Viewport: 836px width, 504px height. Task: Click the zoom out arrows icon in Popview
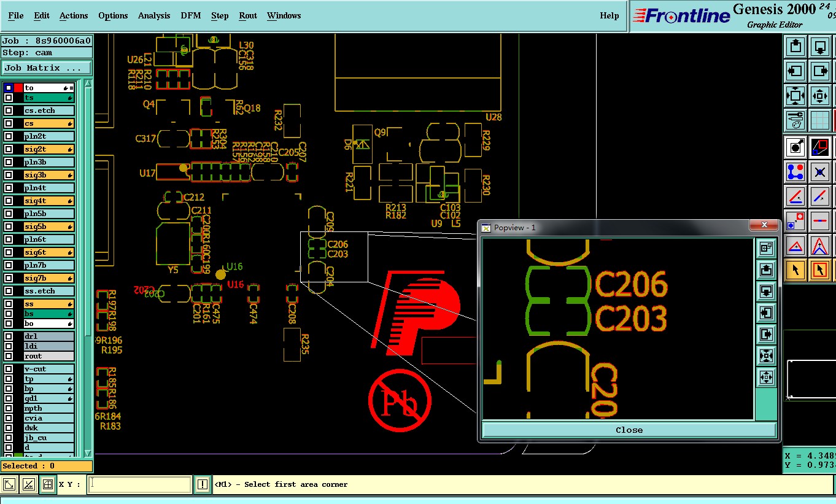click(766, 355)
